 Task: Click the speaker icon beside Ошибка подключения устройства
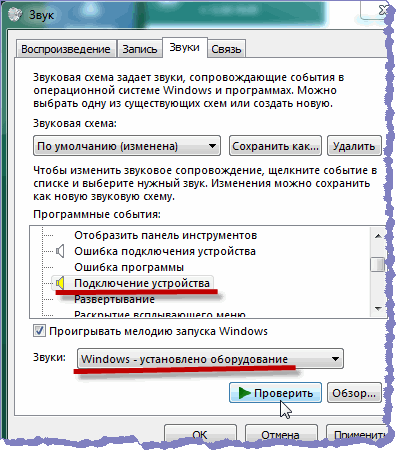point(60,251)
